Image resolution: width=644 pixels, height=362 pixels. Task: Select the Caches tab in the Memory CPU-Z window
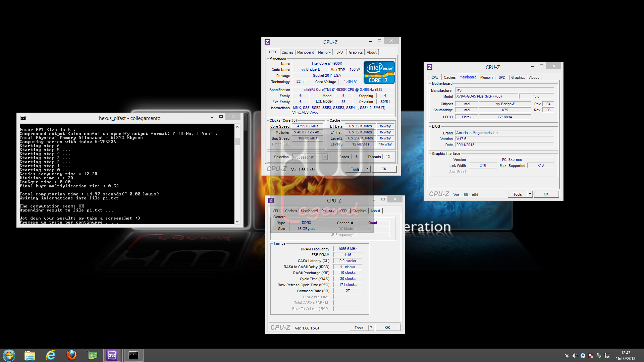tap(291, 211)
